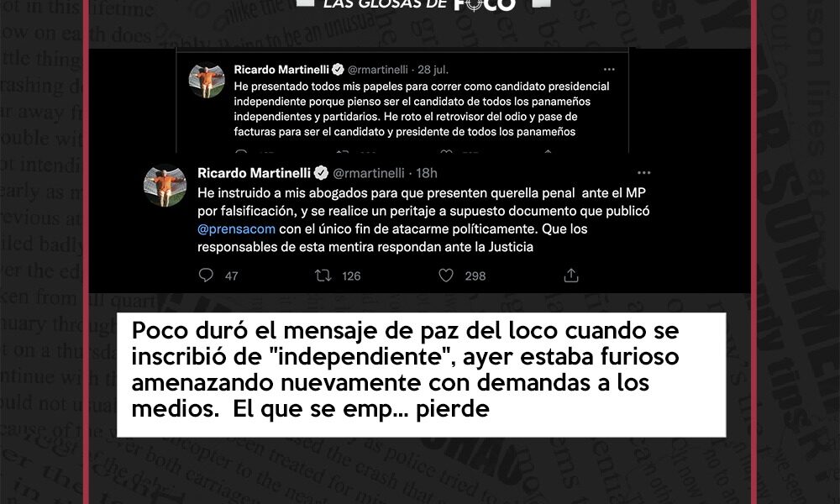This screenshot has width=840, height=504.
Task: Open three-dot menu on the 18h tweet
Action: tap(644, 172)
